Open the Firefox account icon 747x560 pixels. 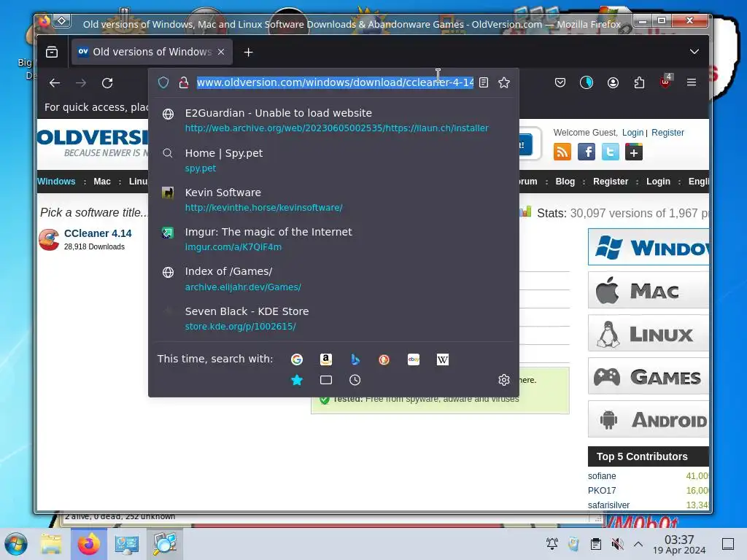[x=613, y=83]
